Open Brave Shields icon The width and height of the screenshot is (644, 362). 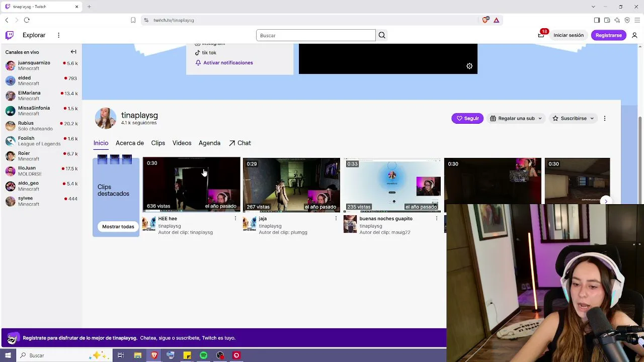485,20
